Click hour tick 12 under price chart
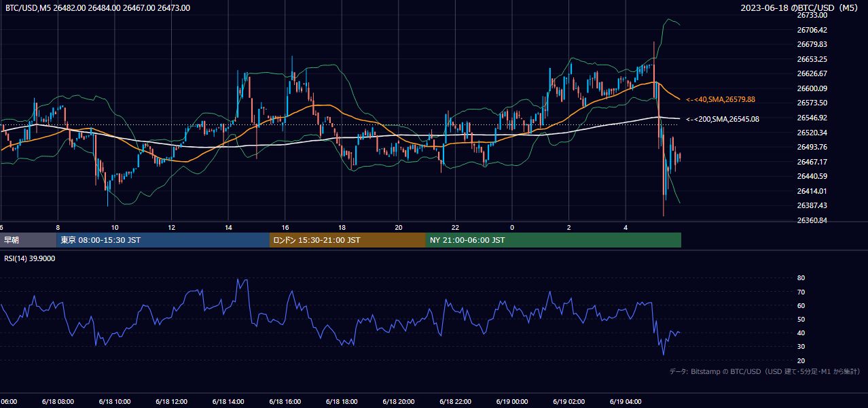 (171, 228)
